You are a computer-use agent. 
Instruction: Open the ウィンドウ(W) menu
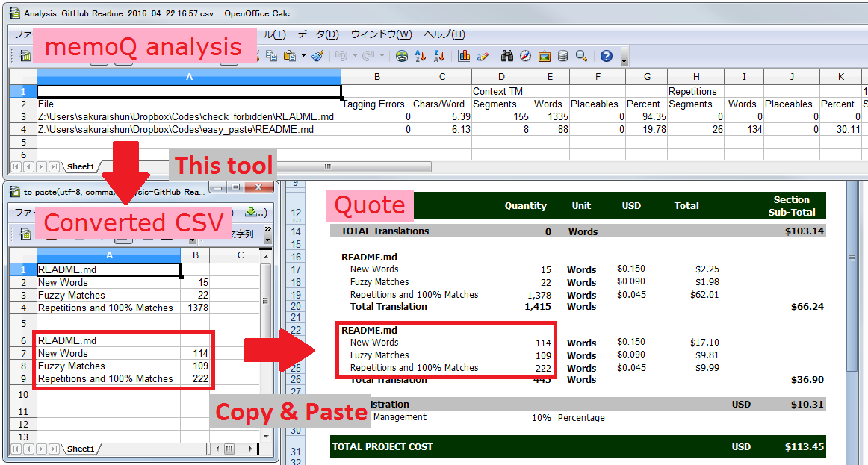(382, 34)
